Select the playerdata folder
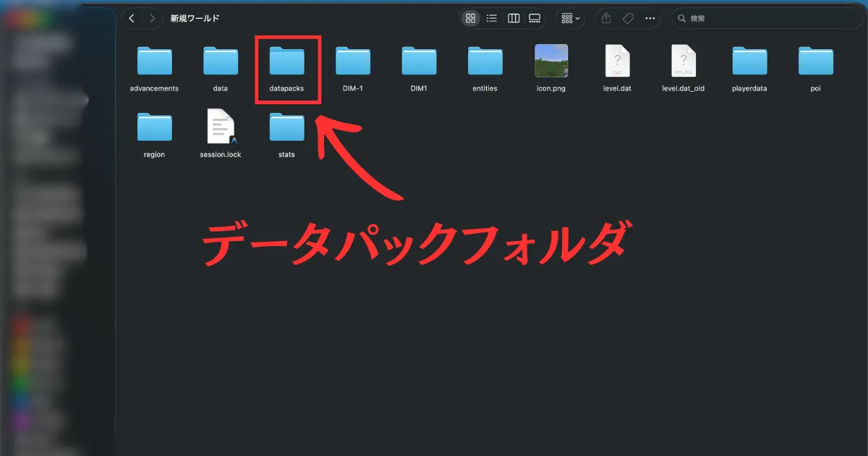Screen dimensions: 868x456 749,62
